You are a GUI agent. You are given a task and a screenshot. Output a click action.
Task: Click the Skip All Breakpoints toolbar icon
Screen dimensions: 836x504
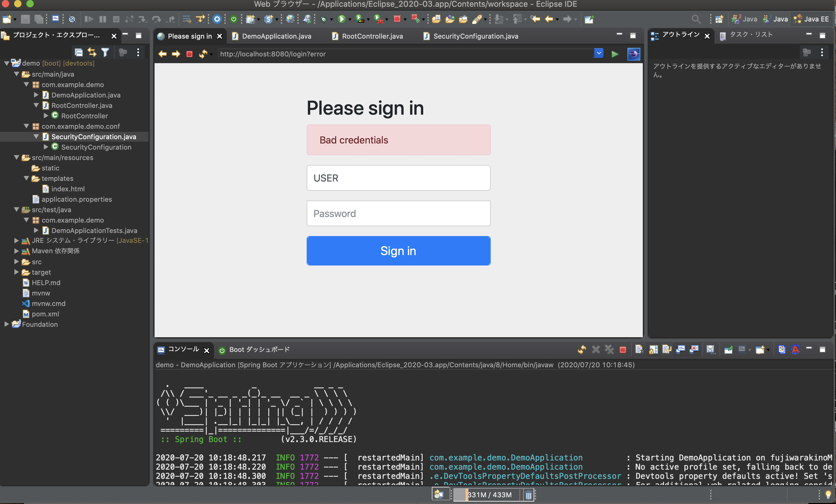tap(72, 19)
